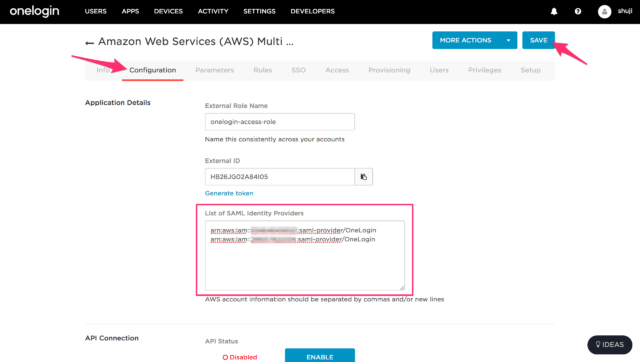640x362 pixels.
Task: Expand the More Actions dropdown arrow
Action: coord(508,40)
